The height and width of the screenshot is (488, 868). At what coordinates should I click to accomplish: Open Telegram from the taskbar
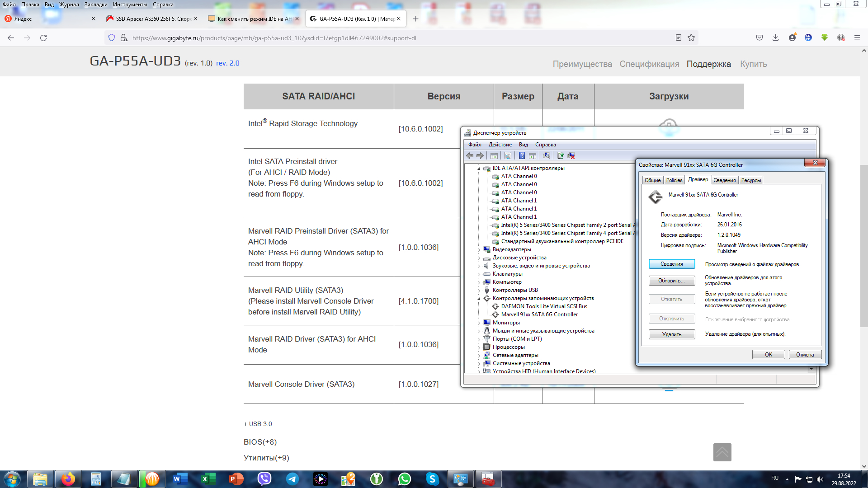(292, 479)
